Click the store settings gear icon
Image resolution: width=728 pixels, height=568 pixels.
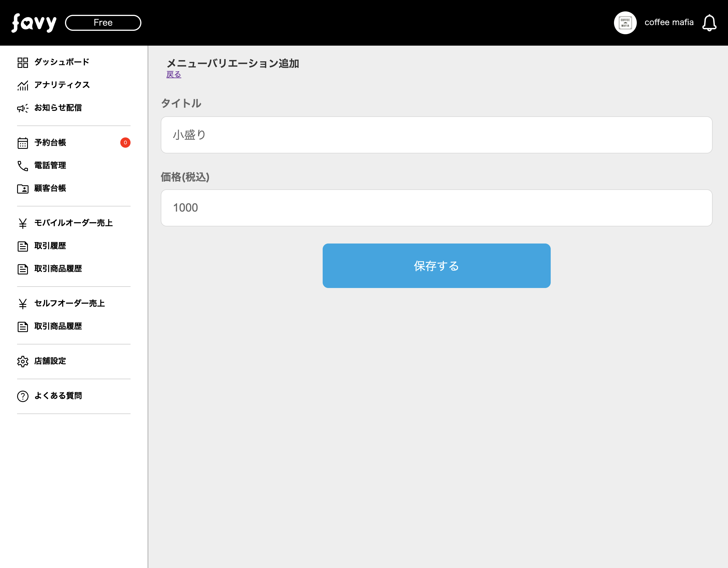pyautogui.click(x=23, y=361)
